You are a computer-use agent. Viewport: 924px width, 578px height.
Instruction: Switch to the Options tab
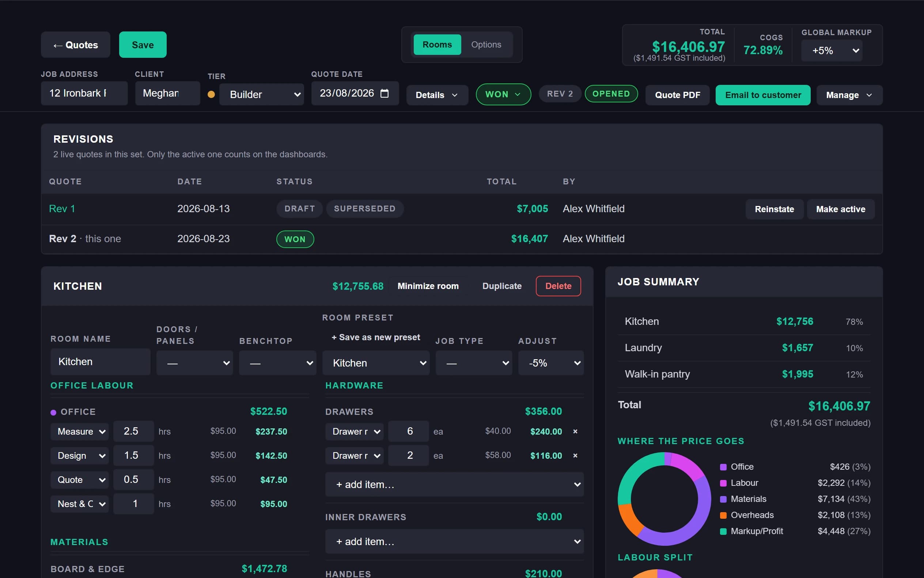(486, 45)
